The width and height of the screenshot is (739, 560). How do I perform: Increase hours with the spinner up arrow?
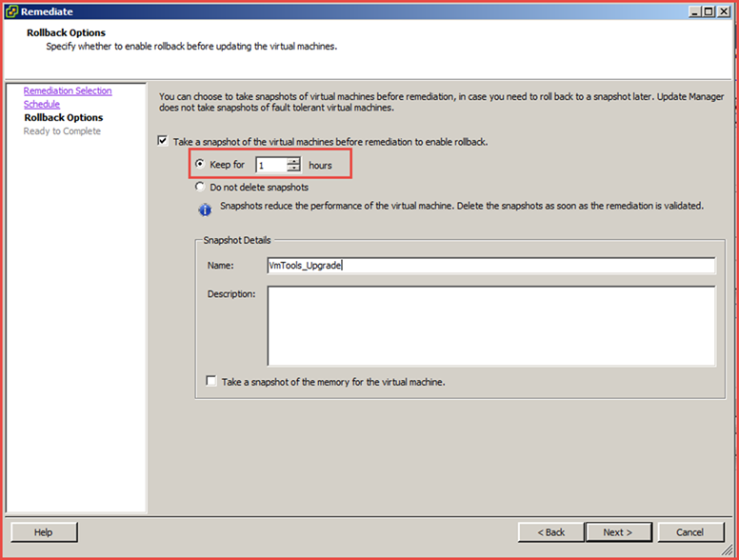click(x=293, y=161)
